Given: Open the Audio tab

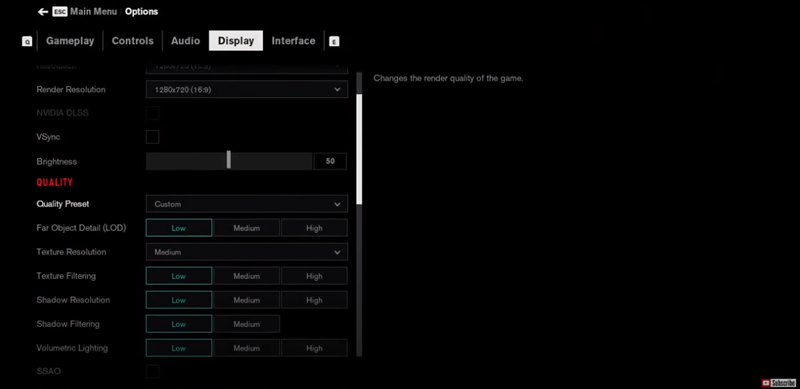Looking at the screenshot, I should point(186,41).
